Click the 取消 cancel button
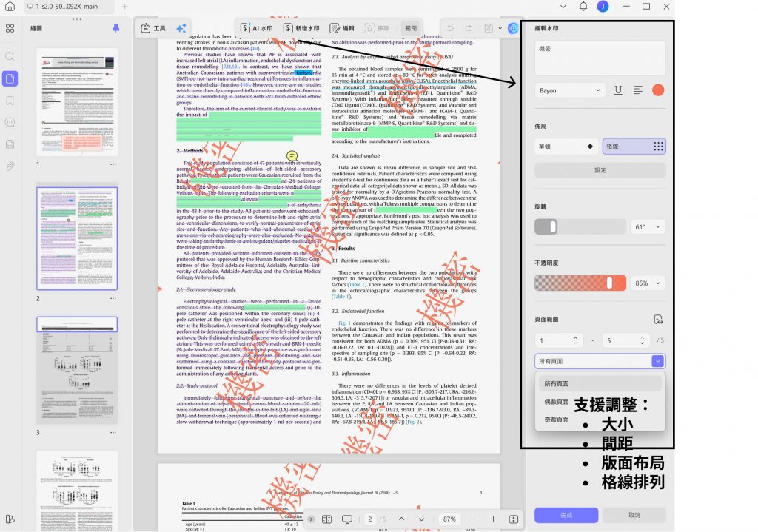Screen dimensions: 758x532 [x=634, y=515]
